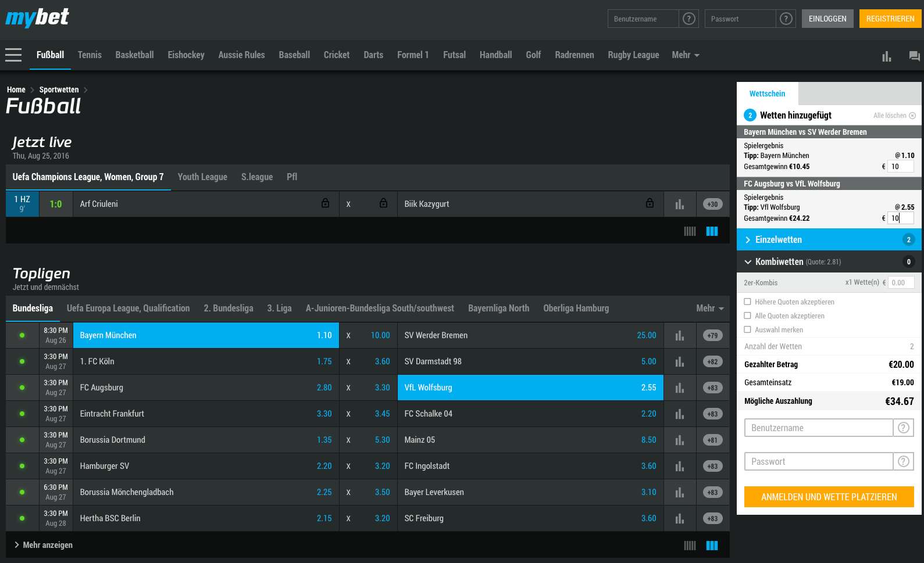Image resolution: width=924 pixels, height=563 pixels.
Task: Show +83 more bets for Hertha BSC Berlin
Action: tap(712, 518)
